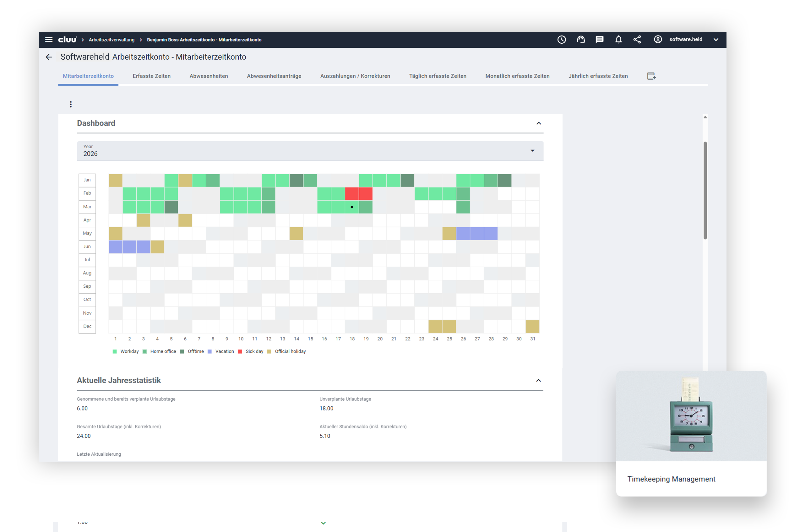Click Arbeitszeitverwaltung breadcrumb link
789x532 pixels.
112,40
